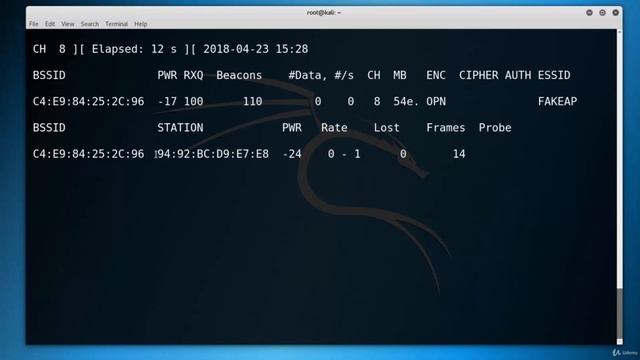The image size is (640, 360).
Task: Click the AUTH column header
Action: pyautogui.click(x=518, y=76)
